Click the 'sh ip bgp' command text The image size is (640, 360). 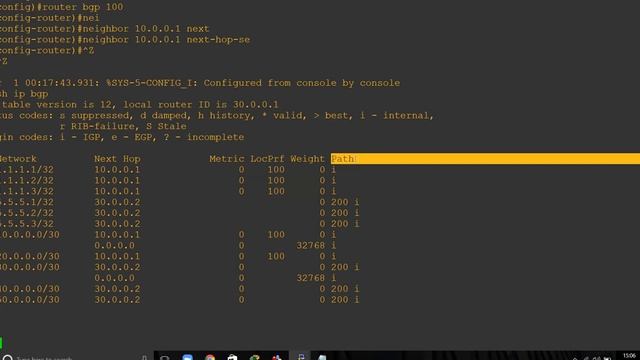click(24, 94)
